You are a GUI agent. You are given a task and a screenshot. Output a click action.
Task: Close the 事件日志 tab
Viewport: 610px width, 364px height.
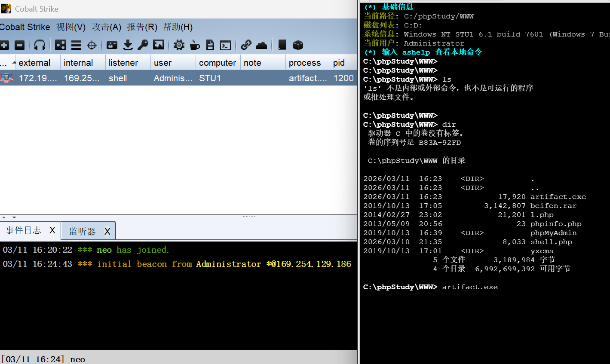click(x=52, y=230)
